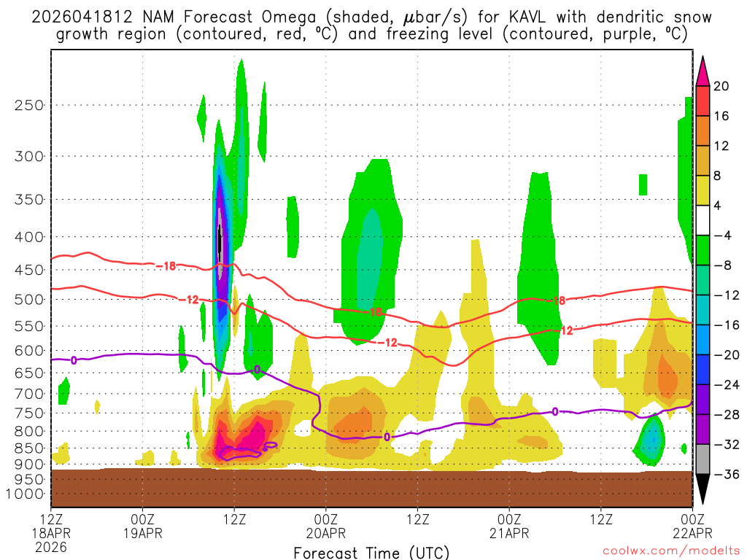Click the yellow color bar segment between 4 and 8
The width and height of the screenshot is (747, 560).
(703, 190)
